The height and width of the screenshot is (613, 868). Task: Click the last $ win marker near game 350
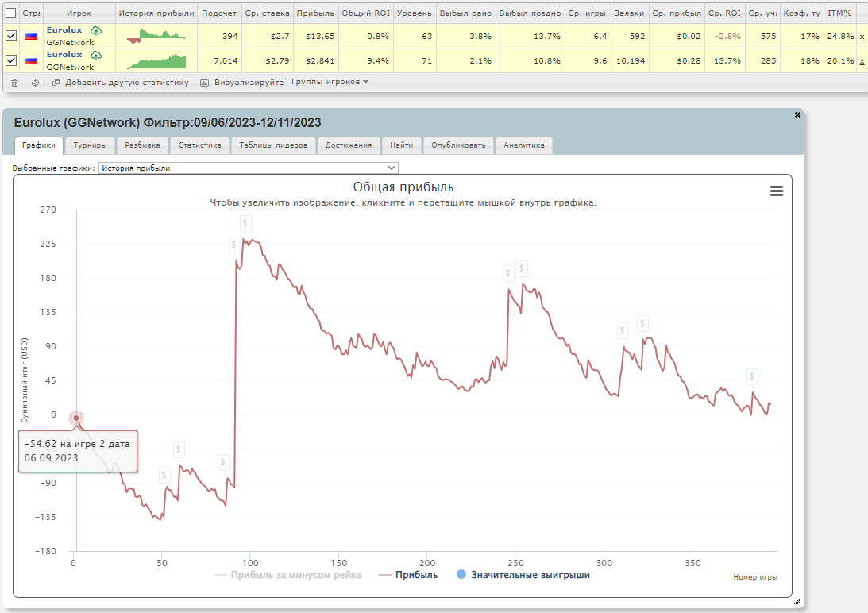[x=752, y=376]
